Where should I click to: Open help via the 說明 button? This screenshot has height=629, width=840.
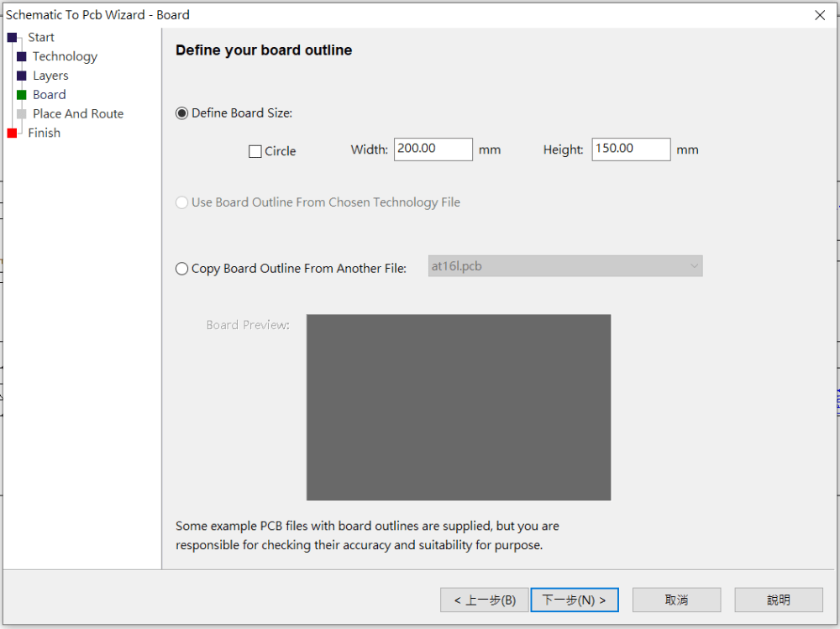(x=779, y=600)
